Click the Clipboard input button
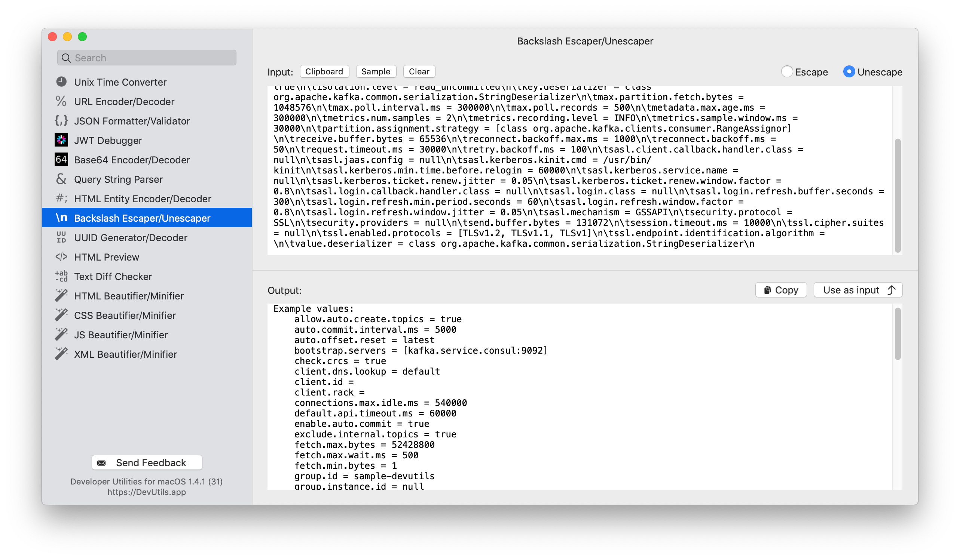 point(324,71)
